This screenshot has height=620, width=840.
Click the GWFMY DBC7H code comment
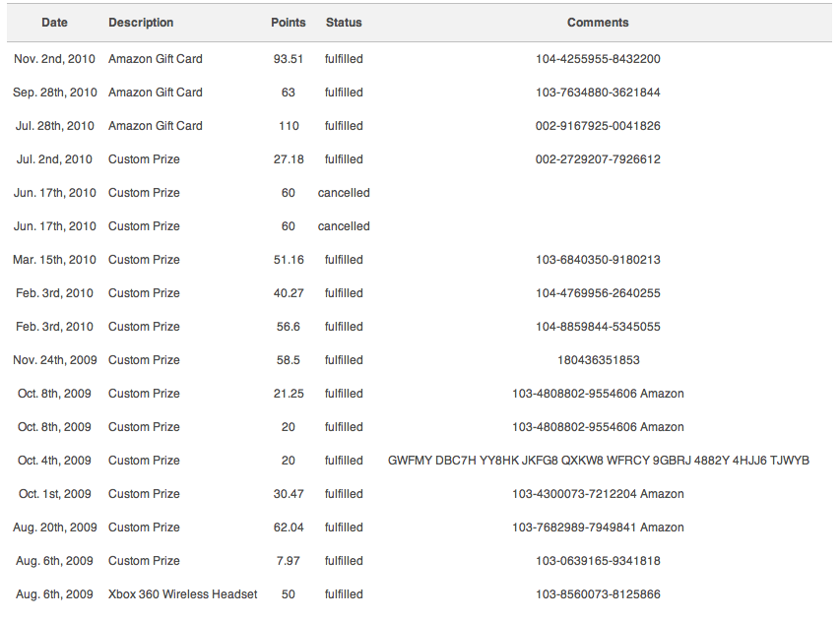click(599, 461)
